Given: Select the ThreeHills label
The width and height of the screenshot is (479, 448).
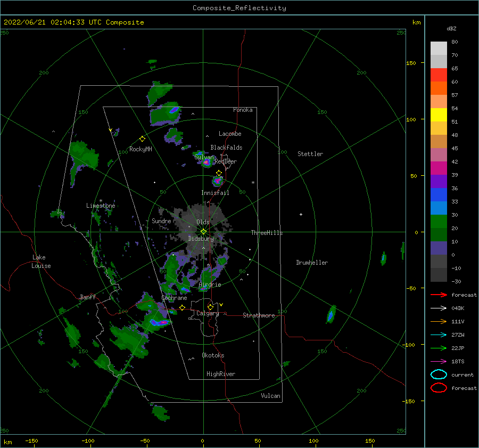Looking at the screenshot, I should 267,233.
